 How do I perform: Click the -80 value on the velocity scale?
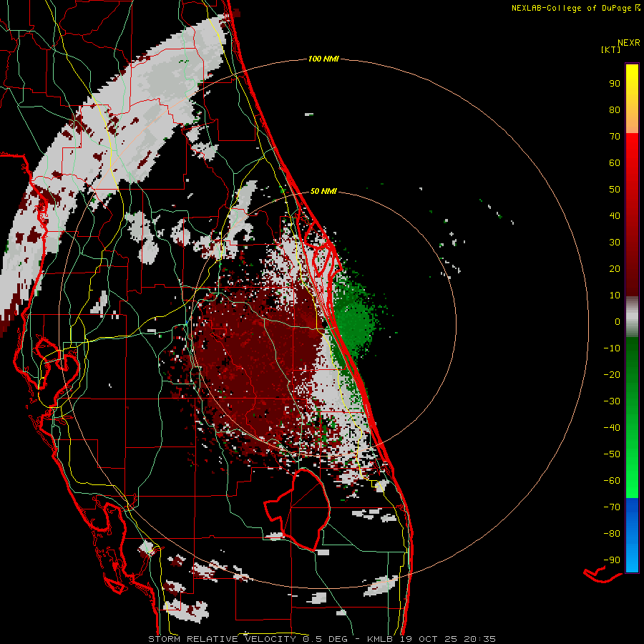[x=612, y=534]
